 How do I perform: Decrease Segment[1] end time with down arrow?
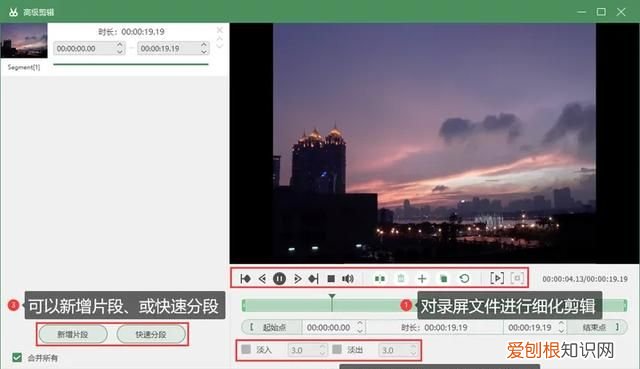tap(204, 51)
